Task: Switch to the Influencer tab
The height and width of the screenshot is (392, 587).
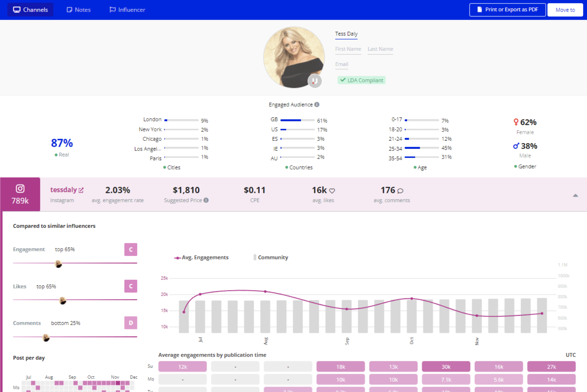Action: (128, 10)
